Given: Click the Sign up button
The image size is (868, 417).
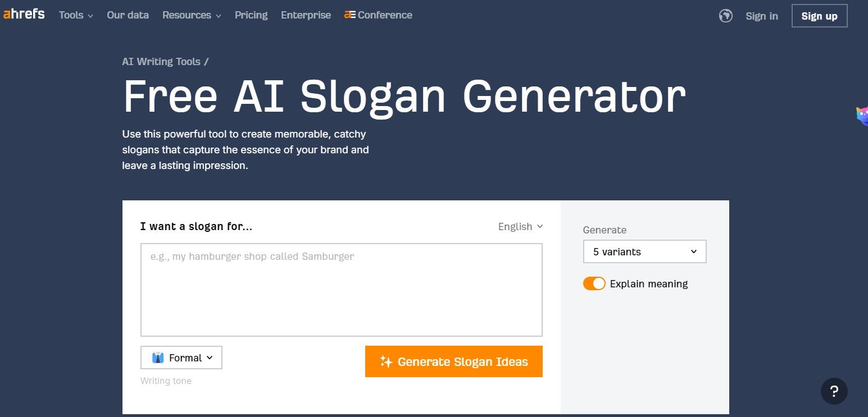Looking at the screenshot, I should [x=819, y=16].
